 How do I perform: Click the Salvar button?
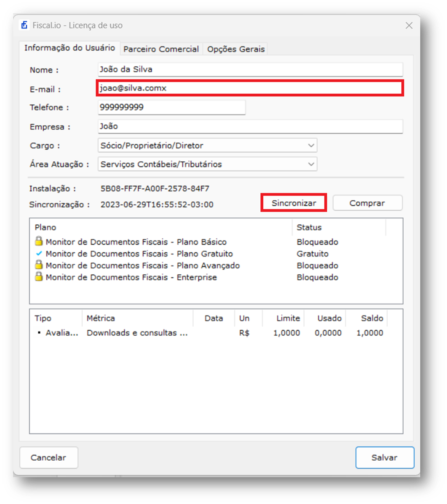384,457
